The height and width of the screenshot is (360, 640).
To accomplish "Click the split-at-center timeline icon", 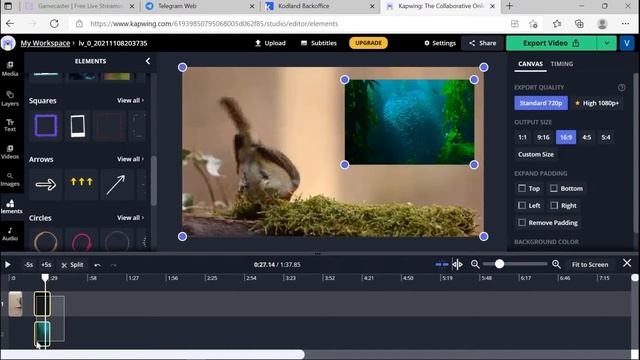I will [x=457, y=264].
